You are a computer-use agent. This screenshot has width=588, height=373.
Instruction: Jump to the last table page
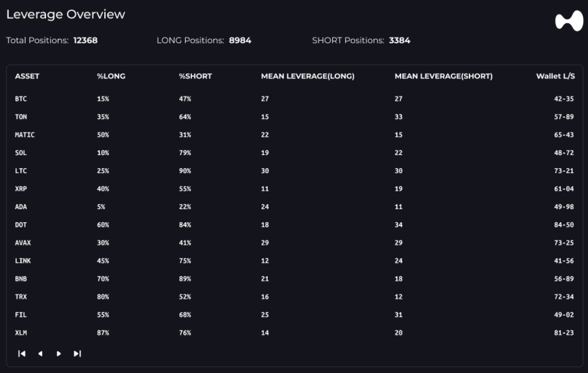[x=77, y=354]
